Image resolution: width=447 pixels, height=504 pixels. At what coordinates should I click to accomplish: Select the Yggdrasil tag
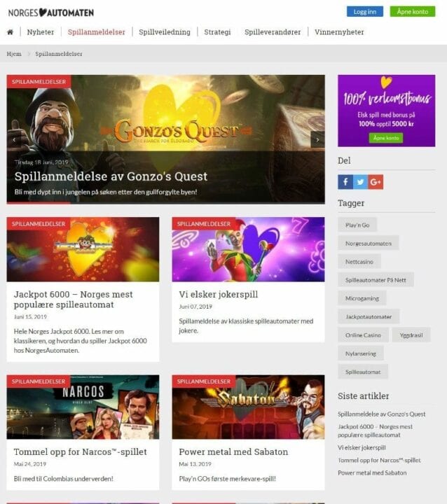[x=411, y=335]
